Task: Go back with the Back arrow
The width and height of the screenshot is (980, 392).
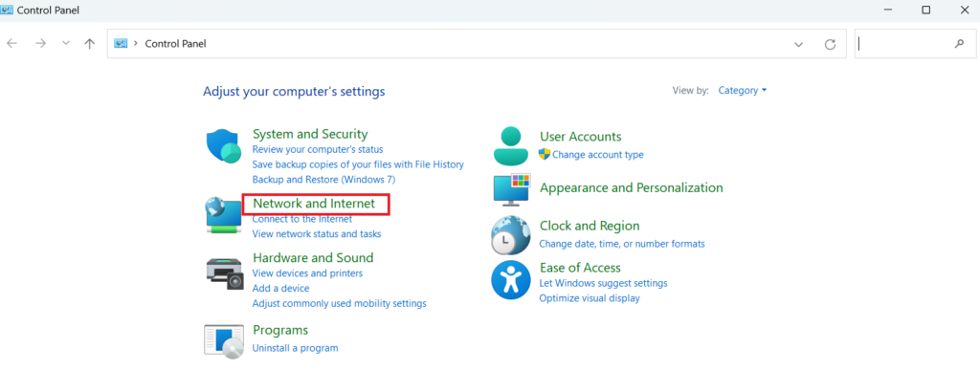Action: pyautogui.click(x=11, y=44)
